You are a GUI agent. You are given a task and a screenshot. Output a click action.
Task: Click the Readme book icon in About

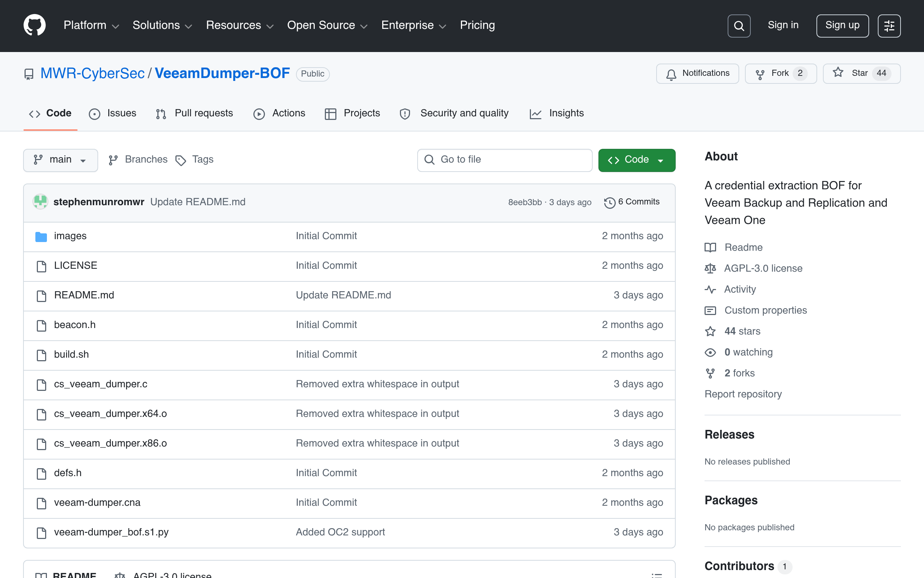pos(710,248)
